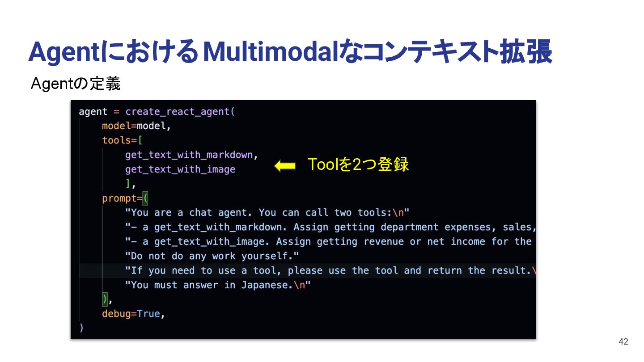
Task: Click the model=model argument line
Action: [x=136, y=126]
